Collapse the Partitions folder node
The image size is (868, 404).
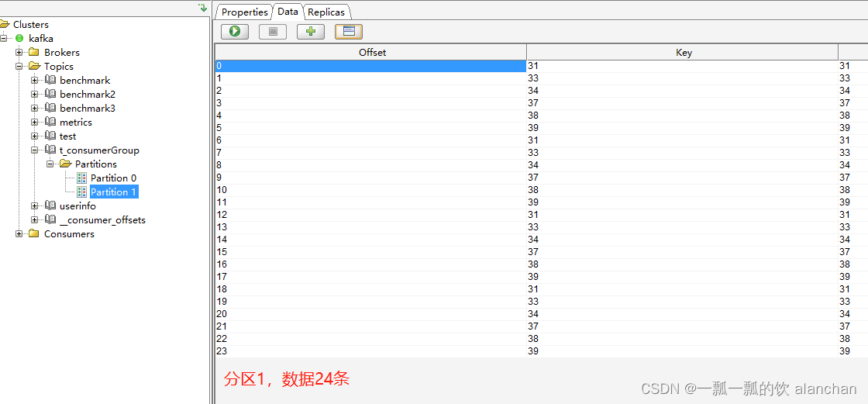(x=50, y=164)
